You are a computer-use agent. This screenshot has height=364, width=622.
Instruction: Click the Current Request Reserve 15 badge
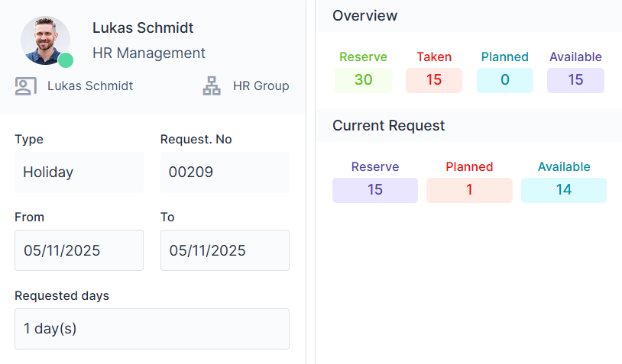[x=375, y=190]
